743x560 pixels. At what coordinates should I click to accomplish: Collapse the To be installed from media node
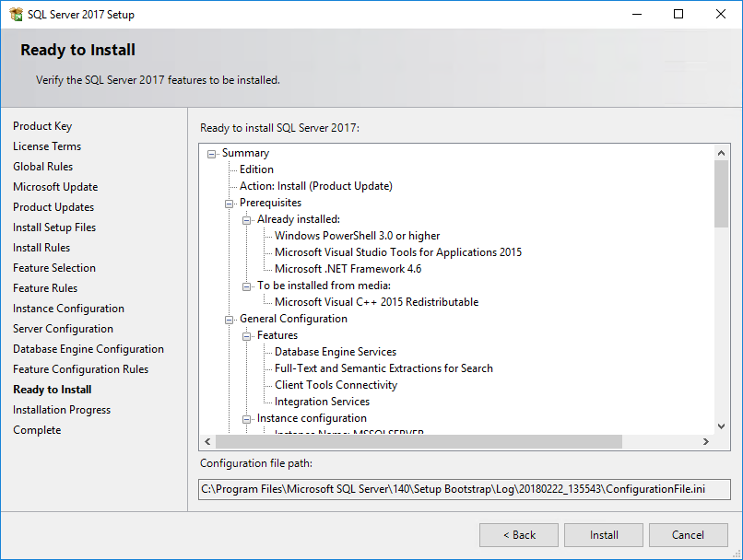[247, 286]
